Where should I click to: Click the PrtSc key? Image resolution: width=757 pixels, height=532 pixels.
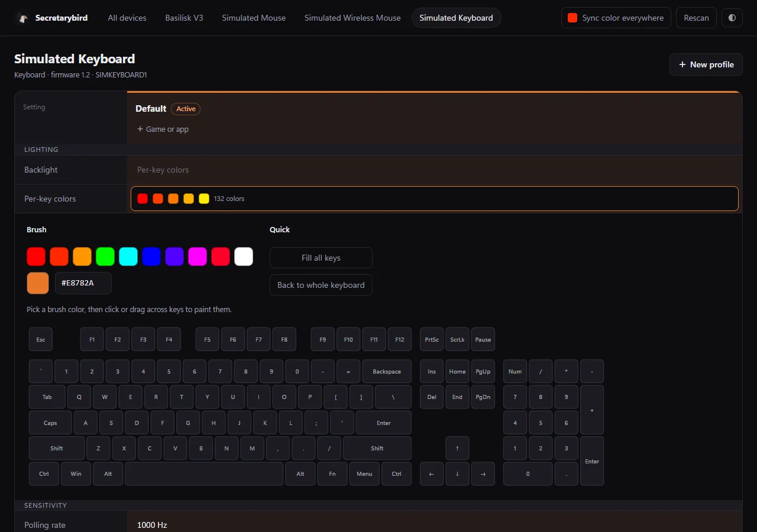coord(432,339)
